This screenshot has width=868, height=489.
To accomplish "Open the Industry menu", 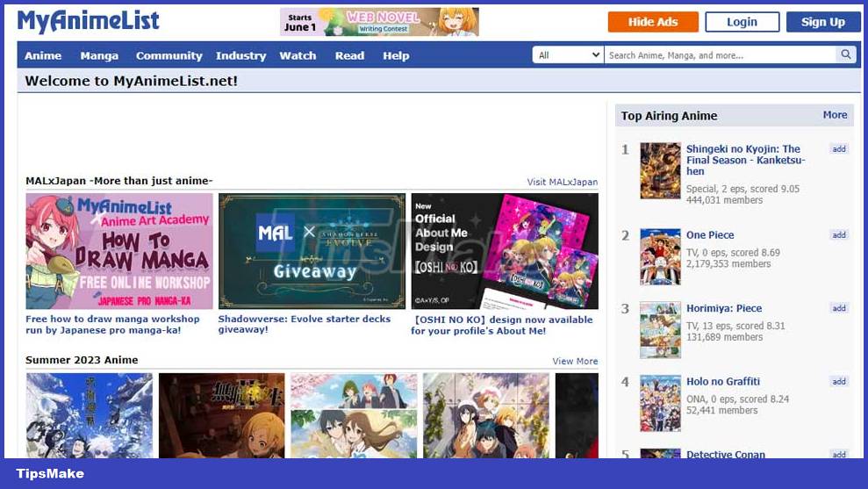I will point(240,55).
